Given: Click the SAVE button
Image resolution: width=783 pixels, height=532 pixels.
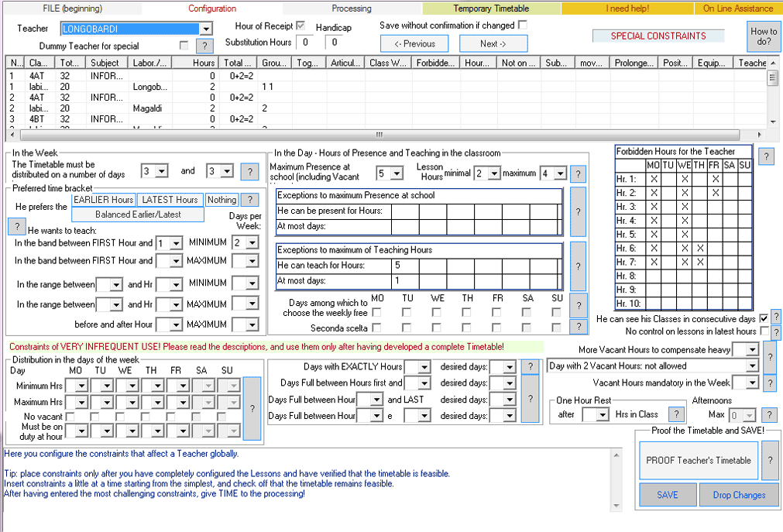Looking at the screenshot, I should coord(668,495).
